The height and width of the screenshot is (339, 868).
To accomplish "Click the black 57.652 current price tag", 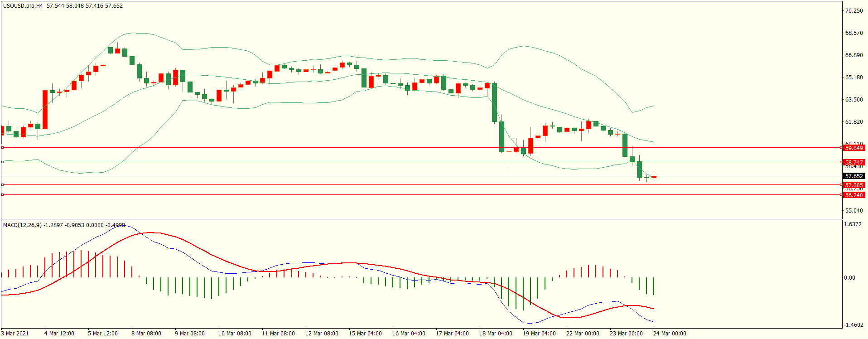I will point(854,176).
